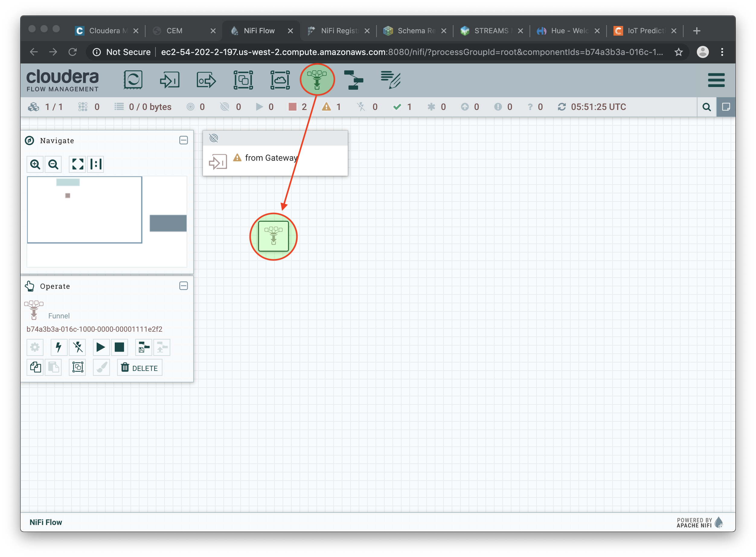Select the Label toolbar icon
The image size is (756, 557).
point(390,80)
